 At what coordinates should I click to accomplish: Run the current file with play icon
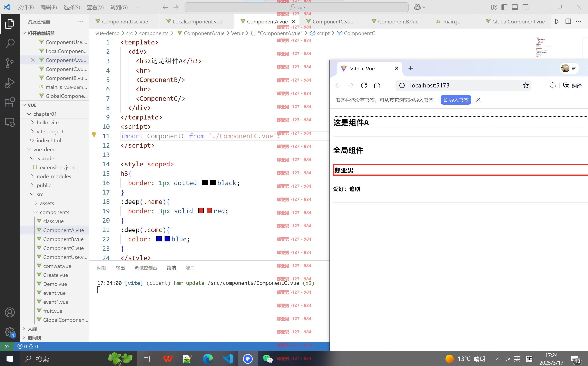point(557,22)
